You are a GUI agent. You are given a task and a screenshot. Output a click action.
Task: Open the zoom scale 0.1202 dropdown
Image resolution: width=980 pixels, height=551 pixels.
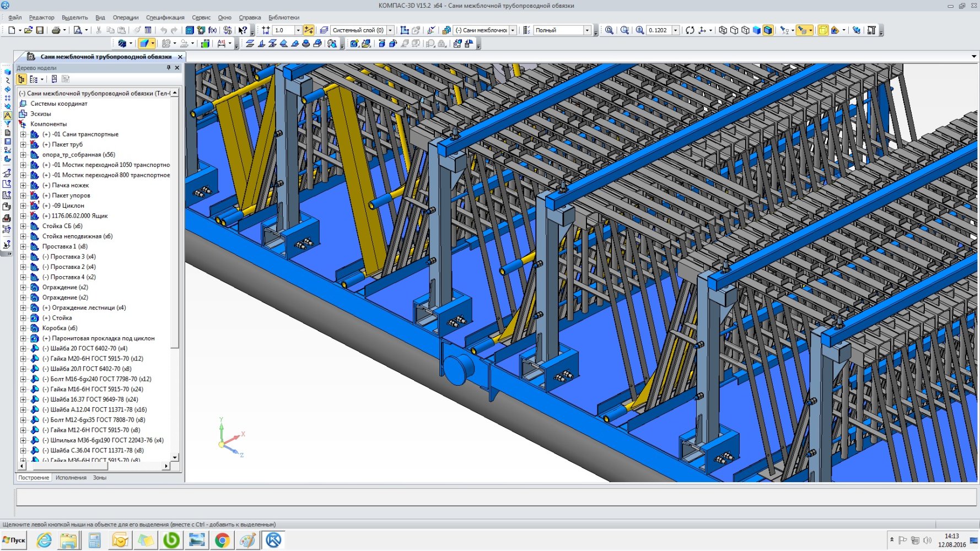click(676, 30)
